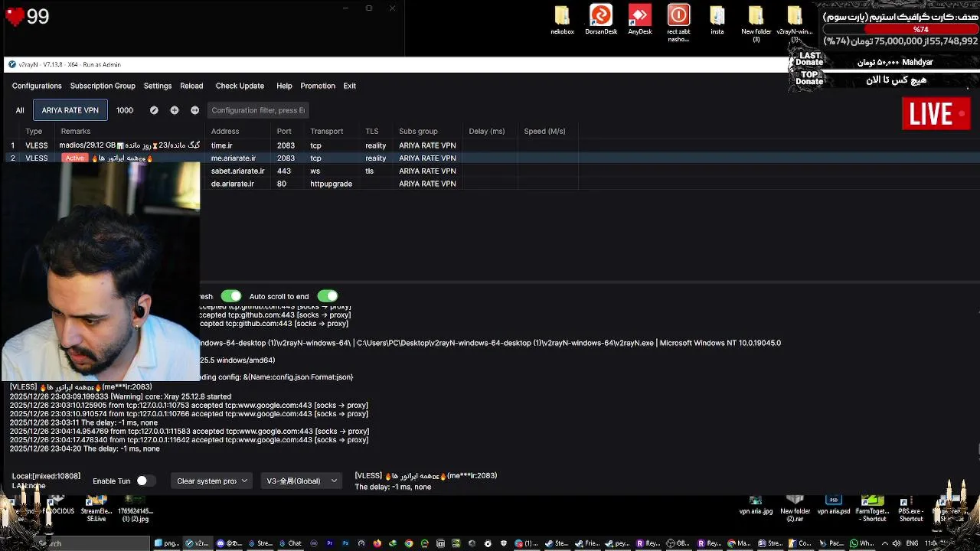Open Settings menu
Screen dimensions: 980x551
[x=158, y=86]
